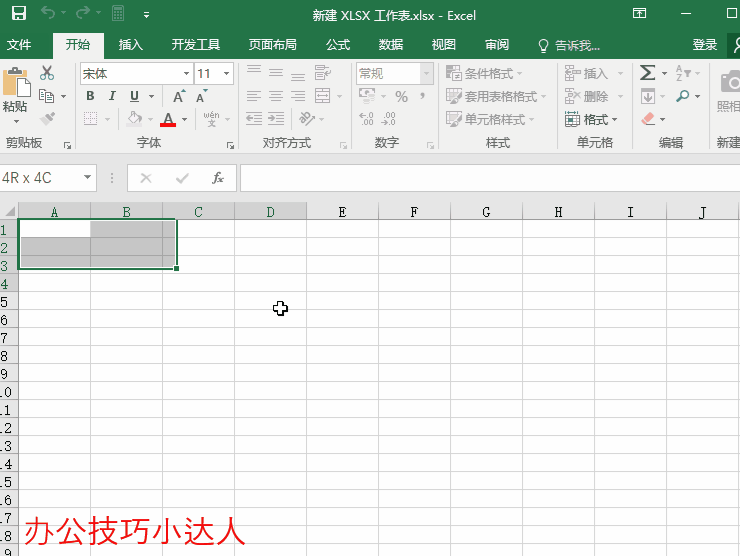The image size is (740, 556).
Task: Open 条件格式 conditional formatting
Action: coord(484,74)
